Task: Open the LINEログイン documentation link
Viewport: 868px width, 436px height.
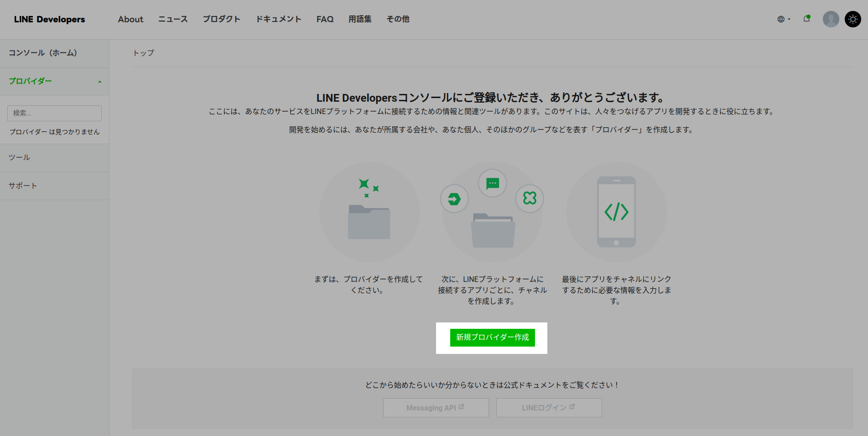Action: 549,408
